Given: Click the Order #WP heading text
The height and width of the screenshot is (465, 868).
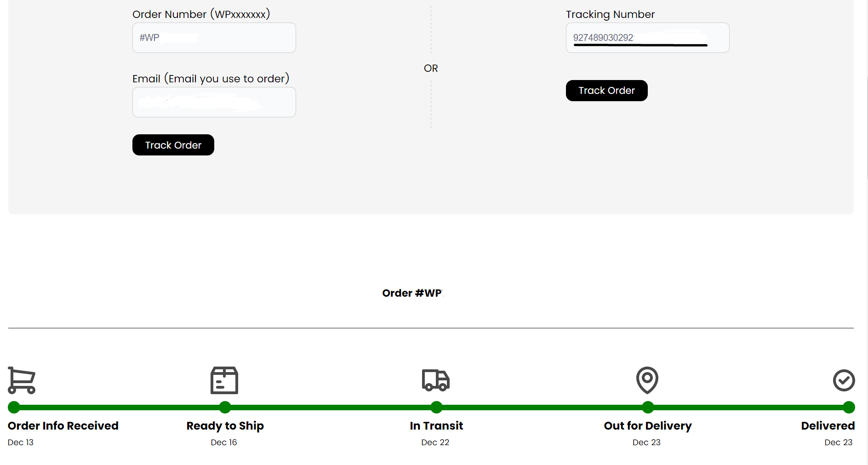Looking at the screenshot, I should [x=412, y=293].
